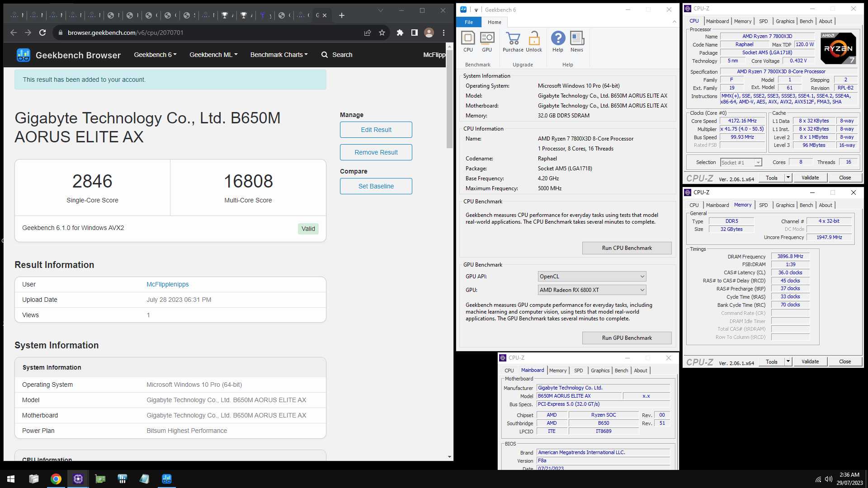Open McFlipplenipps user link
This screenshot has height=488, width=868.
tap(168, 284)
